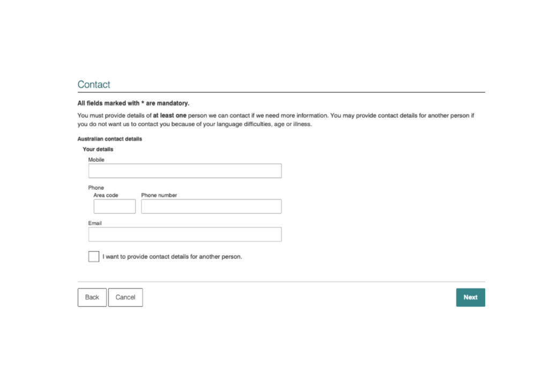Click the 'I want to provide contact details' label
The width and height of the screenshot is (549, 392).
pyautogui.click(x=172, y=257)
